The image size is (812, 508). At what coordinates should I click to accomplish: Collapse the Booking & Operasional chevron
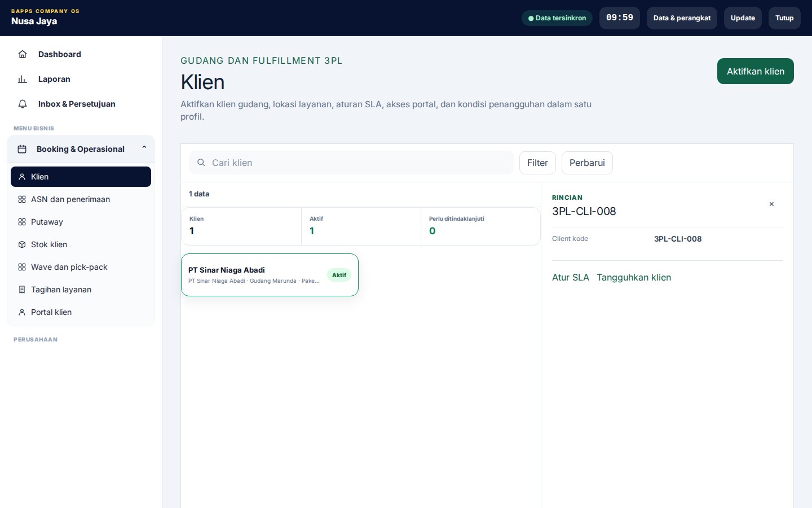pos(144,147)
